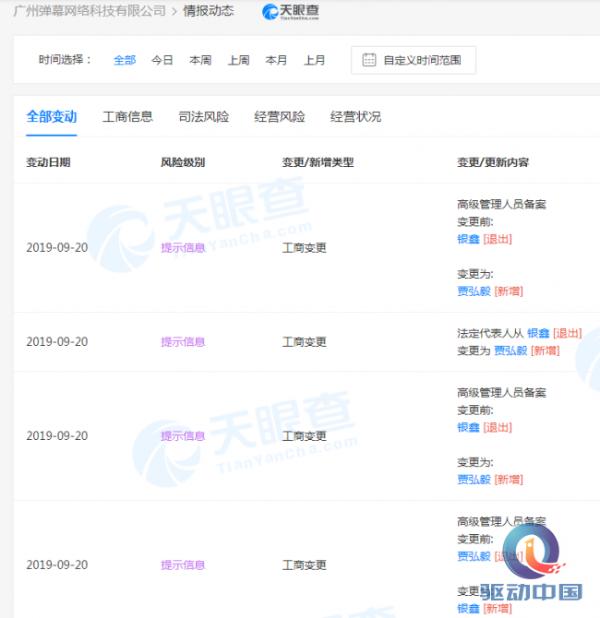Open the 自定义时间范围 date picker
Screen dimensions: 600x618
coord(414,60)
